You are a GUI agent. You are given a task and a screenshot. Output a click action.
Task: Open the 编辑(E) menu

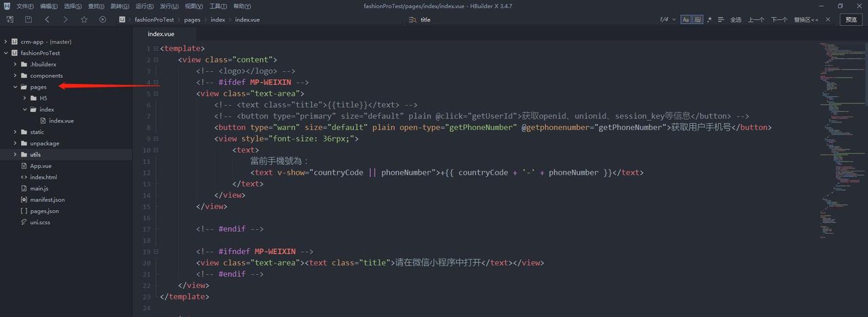tap(49, 6)
